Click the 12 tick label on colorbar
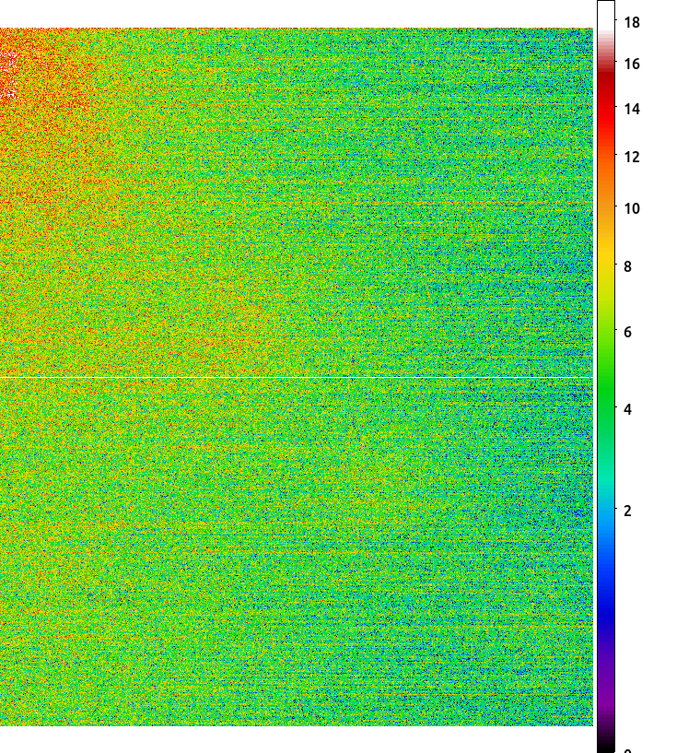This screenshot has height=753, width=700. point(632,157)
